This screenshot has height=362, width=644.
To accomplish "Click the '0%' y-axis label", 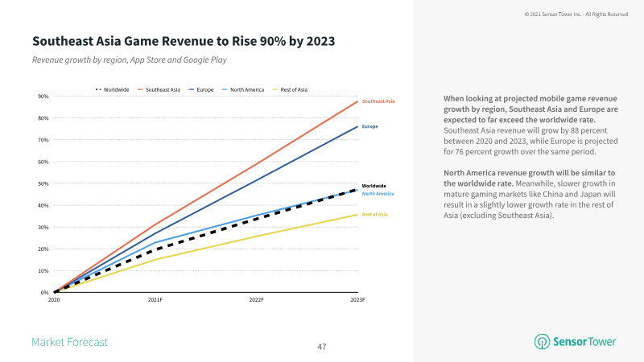I will tap(44, 293).
